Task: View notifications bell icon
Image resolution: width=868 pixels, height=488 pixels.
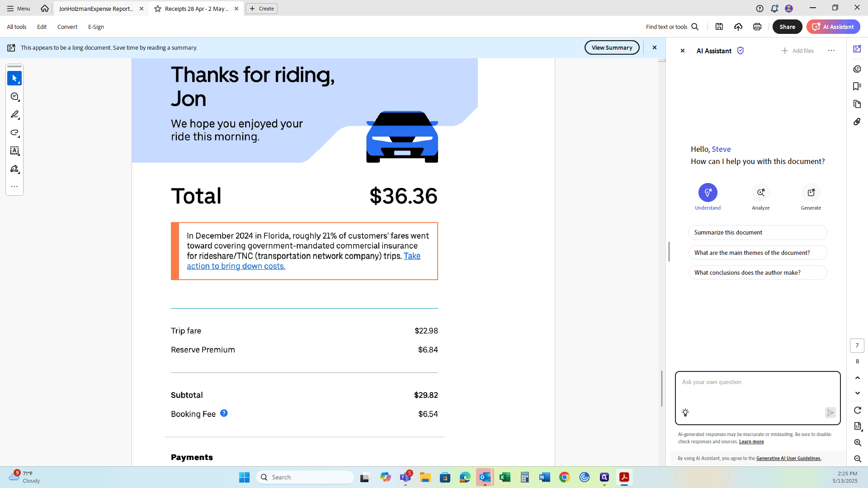Action: point(774,9)
